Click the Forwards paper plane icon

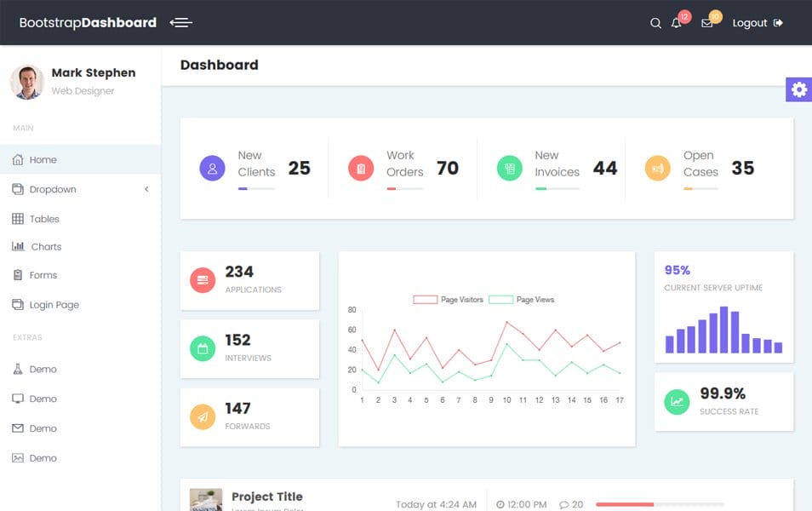[x=202, y=416]
